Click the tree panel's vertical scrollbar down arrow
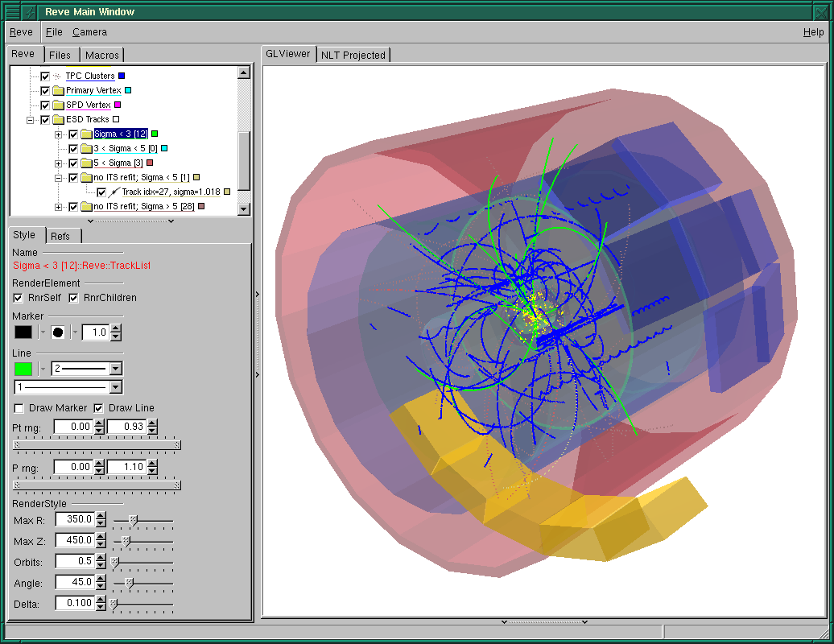Image resolution: width=834 pixels, height=644 pixels. tap(244, 207)
